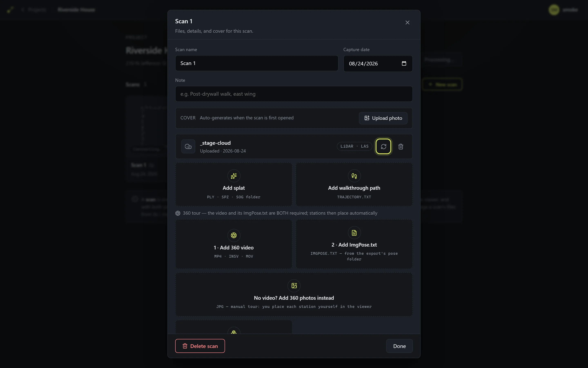This screenshot has width=588, height=368.
Task: Open the calendar picker for Capture date
Action: 404,64
